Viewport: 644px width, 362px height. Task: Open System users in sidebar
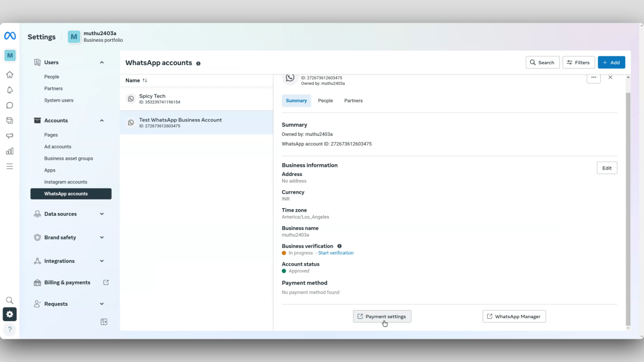point(59,101)
